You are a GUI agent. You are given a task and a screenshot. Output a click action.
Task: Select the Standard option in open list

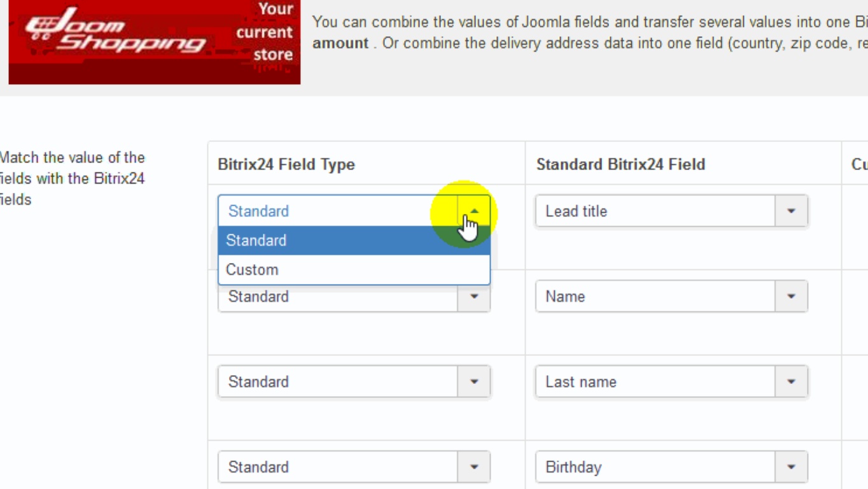354,241
